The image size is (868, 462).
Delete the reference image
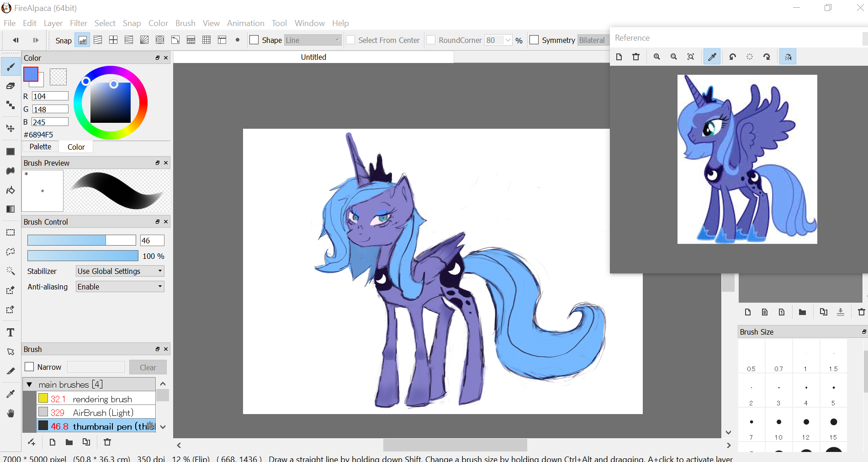pos(636,57)
